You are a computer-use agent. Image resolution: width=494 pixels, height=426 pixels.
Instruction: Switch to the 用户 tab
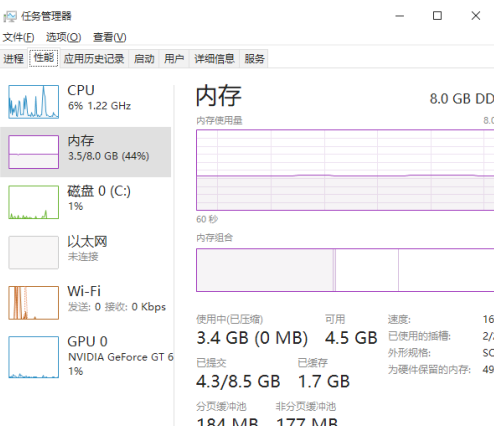pyautogui.click(x=174, y=59)
